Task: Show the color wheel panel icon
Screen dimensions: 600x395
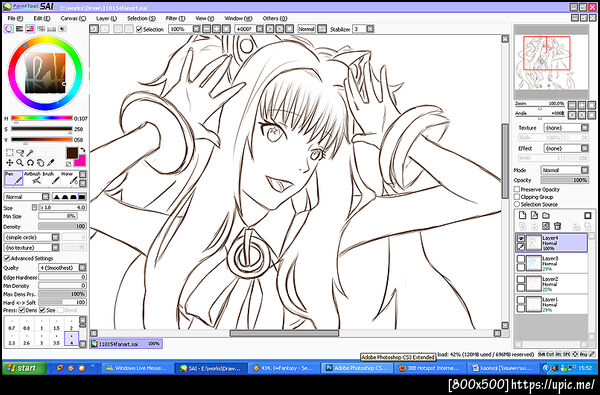Action: (x=8, y=29)
